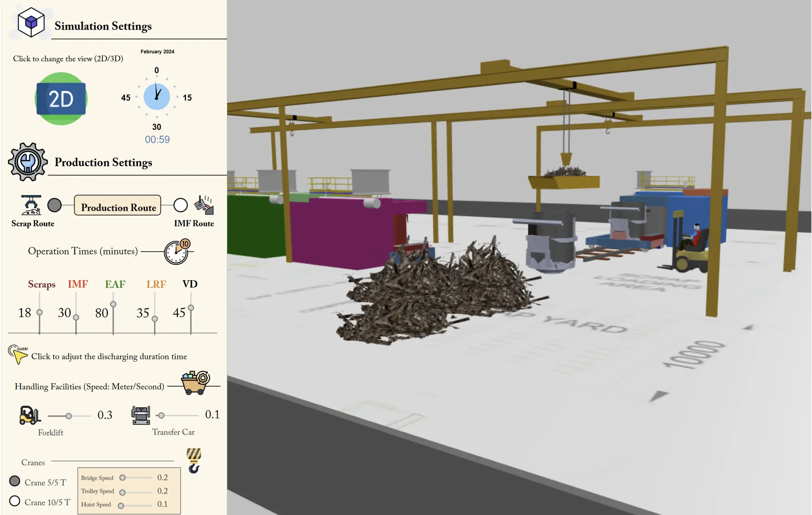Click the Forklift speed slider handle

[69, 416]
